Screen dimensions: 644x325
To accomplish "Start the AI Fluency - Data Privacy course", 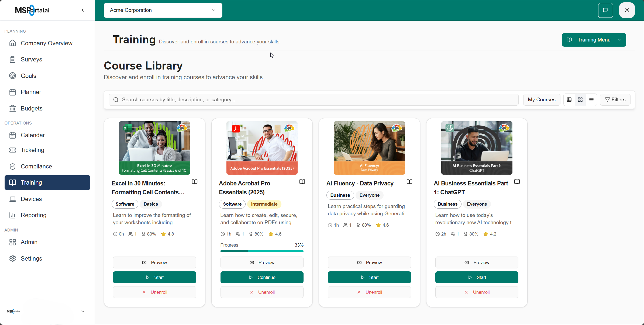I will click(x=369, y=277).
